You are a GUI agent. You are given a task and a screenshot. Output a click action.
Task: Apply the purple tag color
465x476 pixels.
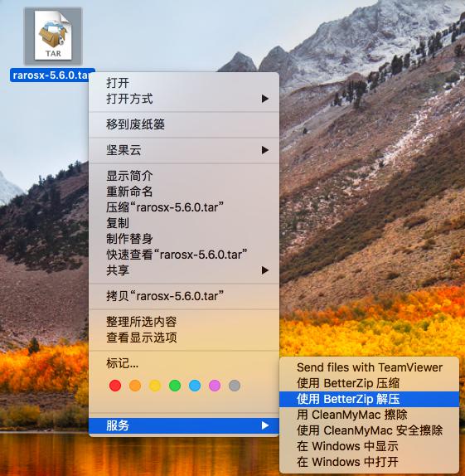(x=215, y=386)
